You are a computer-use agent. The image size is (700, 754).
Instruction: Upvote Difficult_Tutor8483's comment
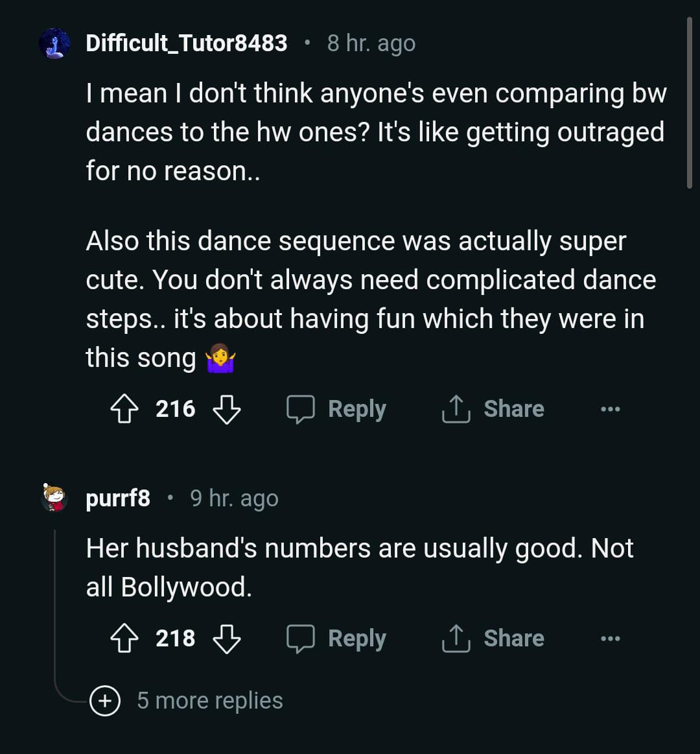click(124, 409)
